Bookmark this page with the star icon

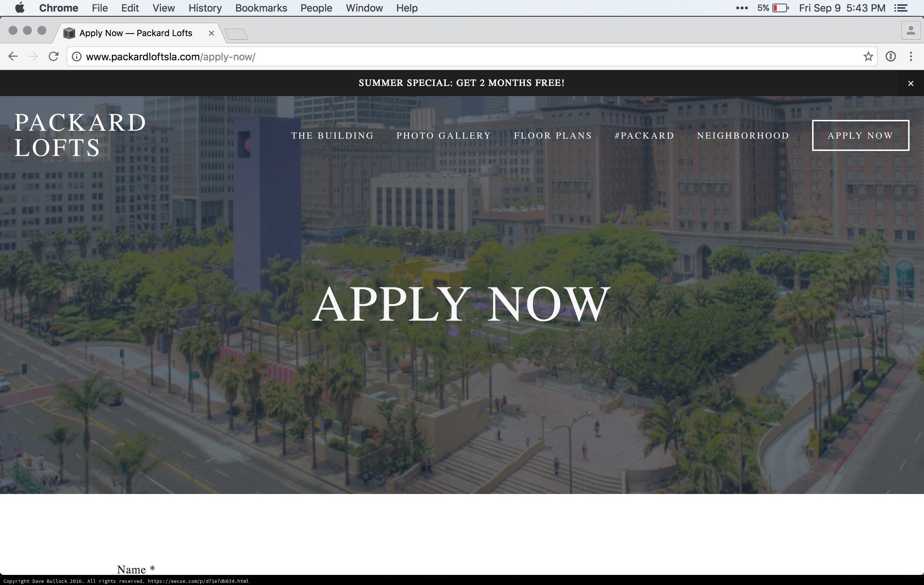click(x=868, y=57)
